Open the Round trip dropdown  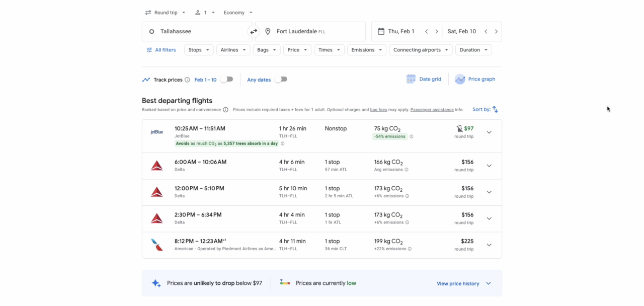click(x=165, y=12)
